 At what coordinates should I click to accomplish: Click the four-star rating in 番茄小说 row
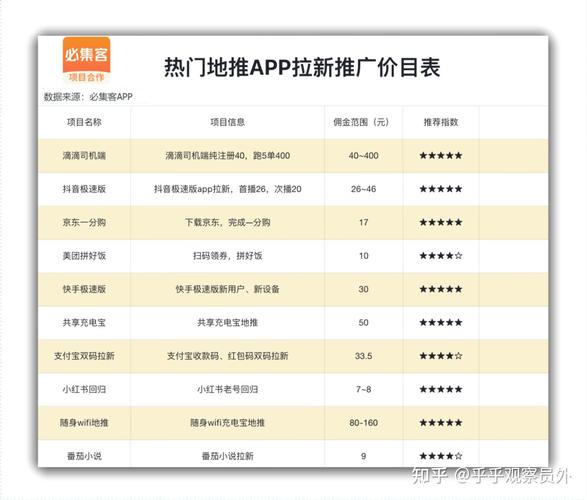click(x=441, y=456)
